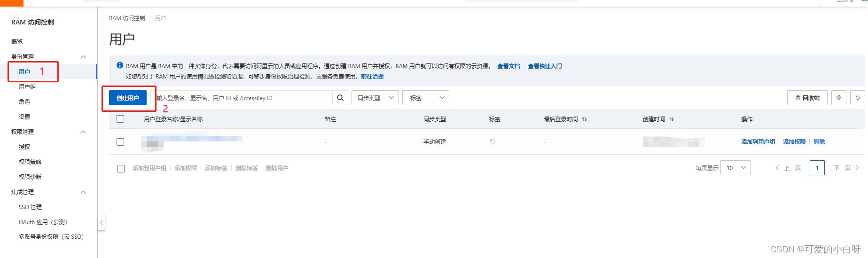Image resolution: width=868 pixels, height=258 pixels.
Task: Click the bottom 添加到用户组 bulk action
Action: (x=149, y=168)
